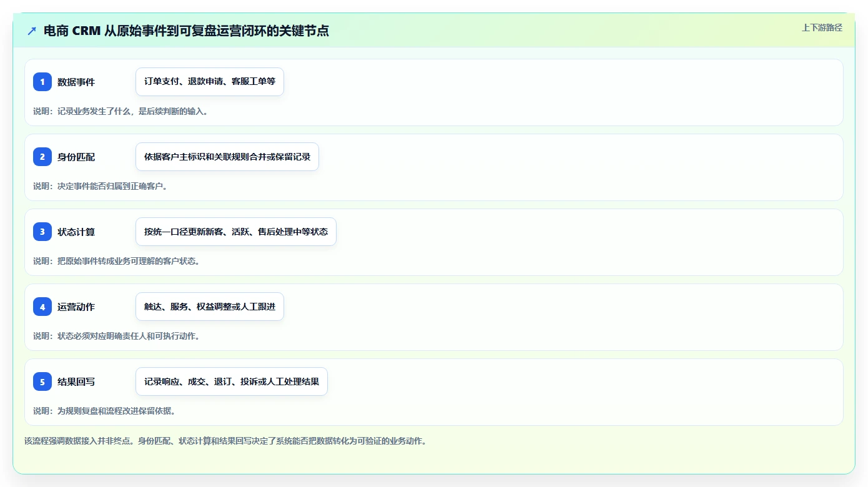
Task: Click the step 3 number badge
Action: [42, 232]
